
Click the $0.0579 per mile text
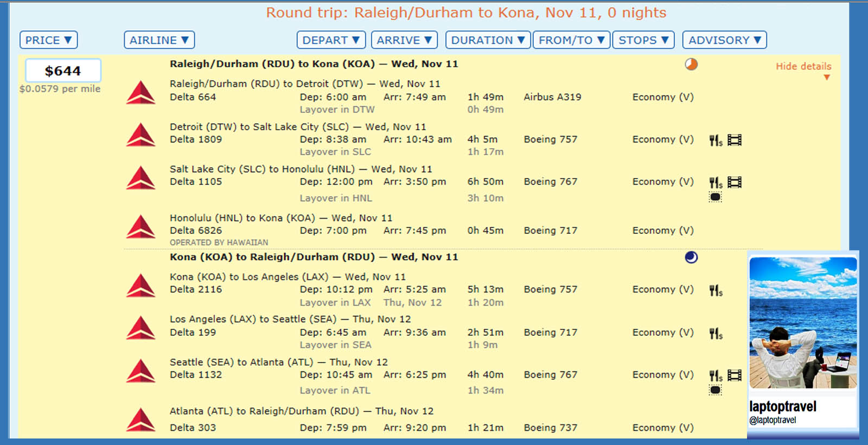coord(60,89)
